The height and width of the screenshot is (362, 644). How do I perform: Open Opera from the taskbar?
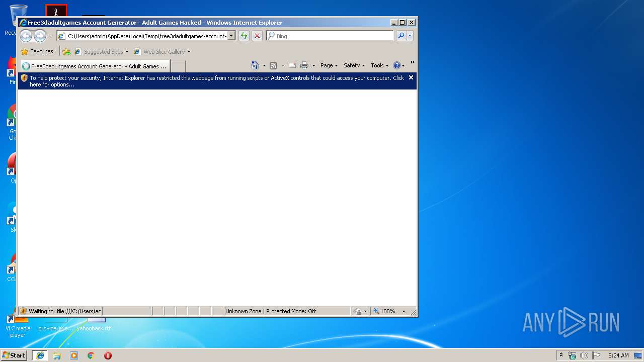tap(108, 355)
